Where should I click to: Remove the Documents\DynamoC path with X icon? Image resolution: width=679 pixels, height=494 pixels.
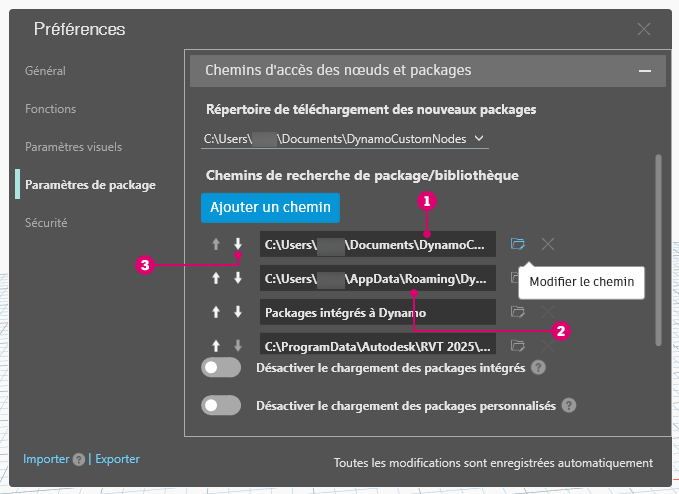(x=548, y=244)
